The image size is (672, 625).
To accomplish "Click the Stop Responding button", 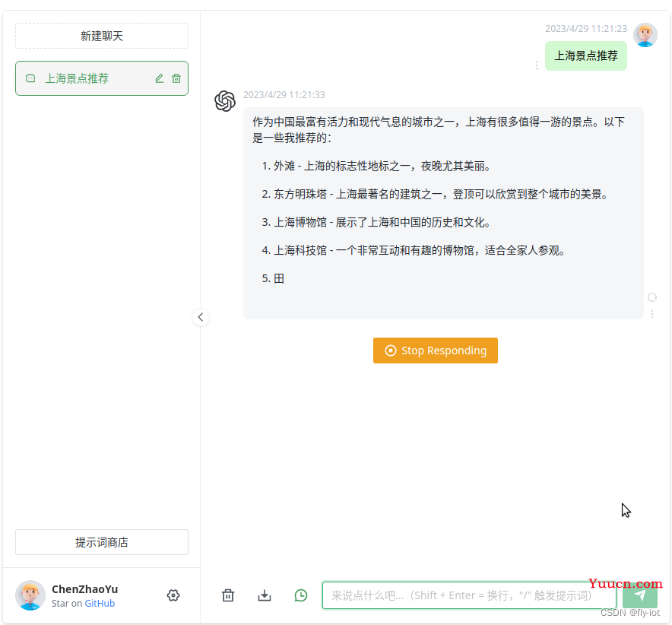I will [436, 351].
